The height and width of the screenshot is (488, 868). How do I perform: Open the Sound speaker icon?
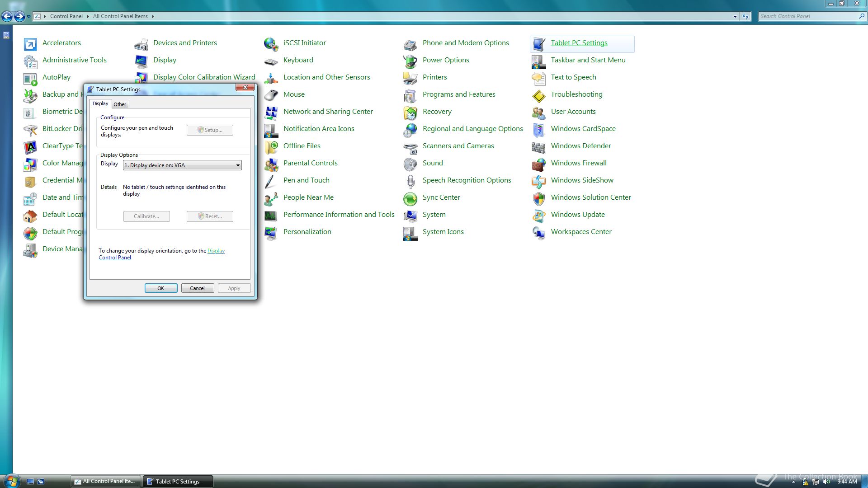point(410,164)
